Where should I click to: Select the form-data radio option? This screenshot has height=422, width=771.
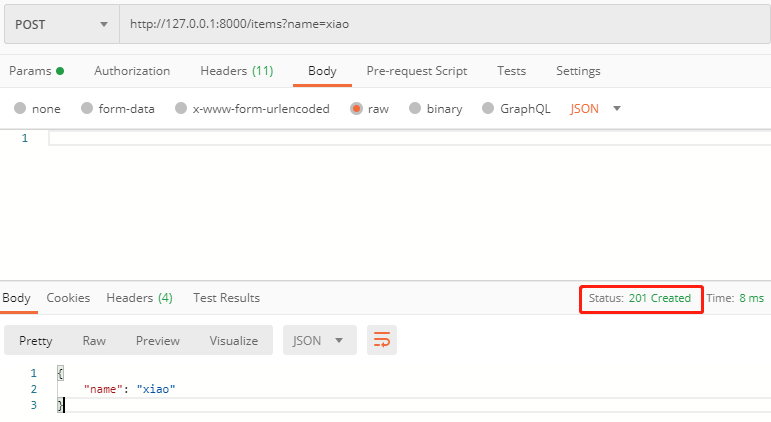pos(87,109)
